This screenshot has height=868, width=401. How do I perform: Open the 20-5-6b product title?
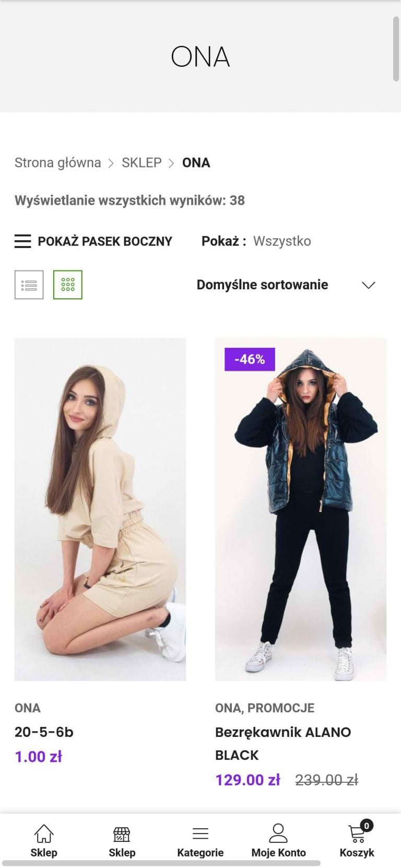(x=44, y=732)
